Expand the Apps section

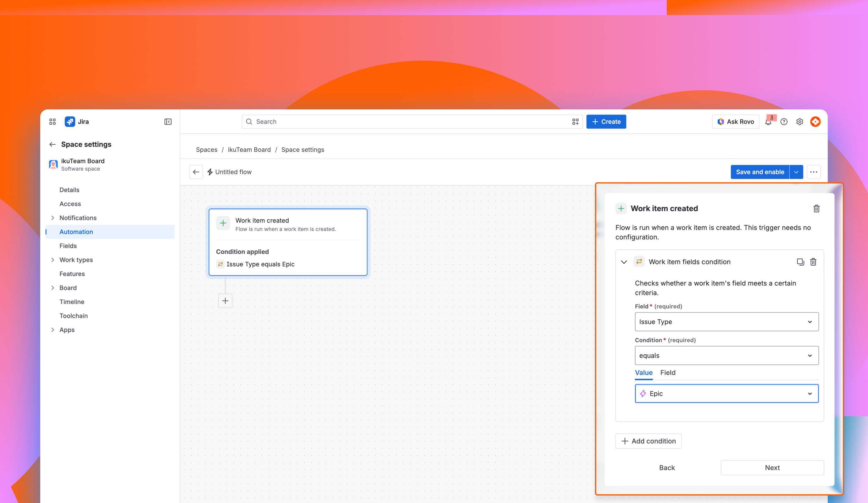52,329
